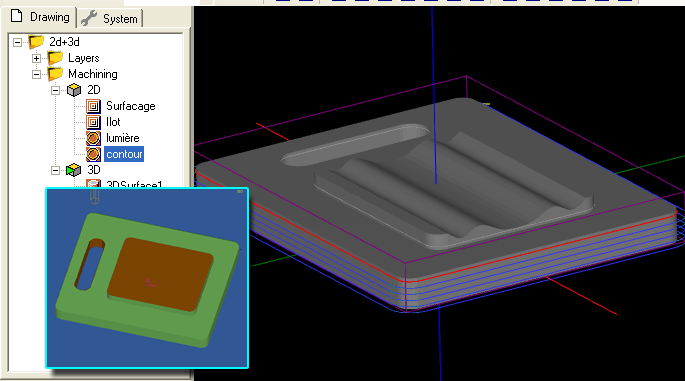
Task: Click the Machining folder icon
Action: (55, 74)
